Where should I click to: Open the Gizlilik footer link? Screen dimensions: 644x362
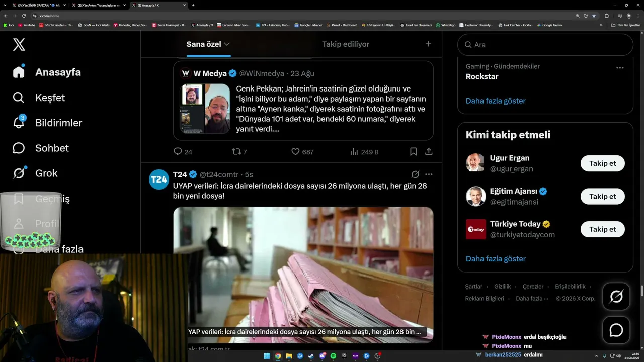tap(503, 286)
